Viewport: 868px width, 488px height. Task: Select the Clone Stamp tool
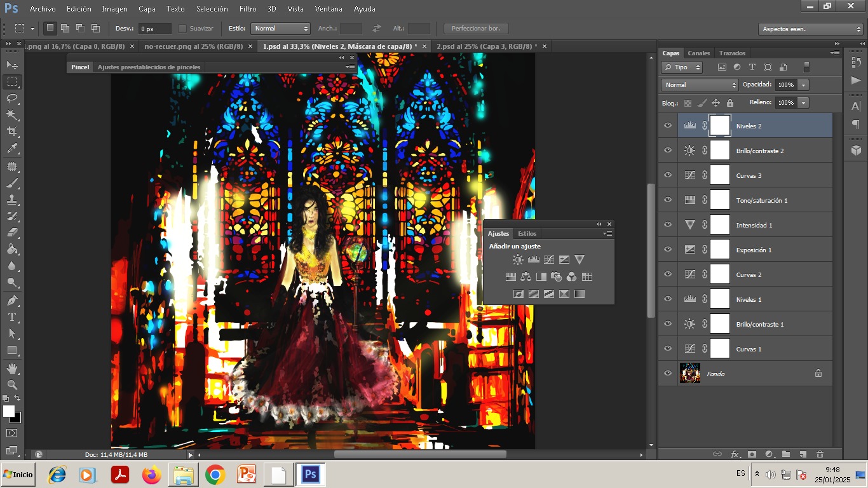pyautogui.click(x=12, y=199)
